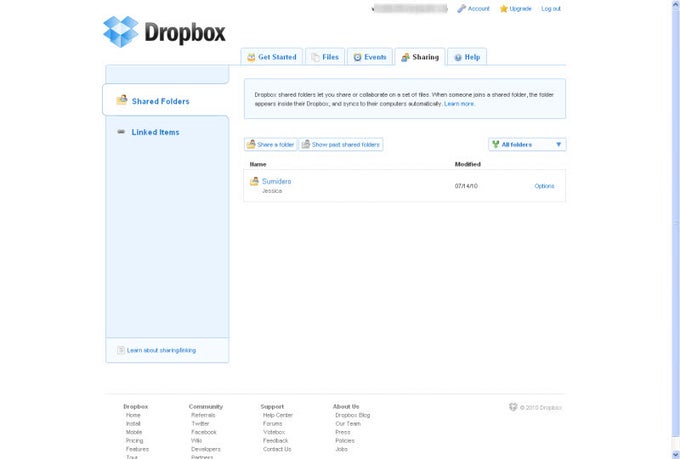Click the Files tab page icon

[315, 57]
